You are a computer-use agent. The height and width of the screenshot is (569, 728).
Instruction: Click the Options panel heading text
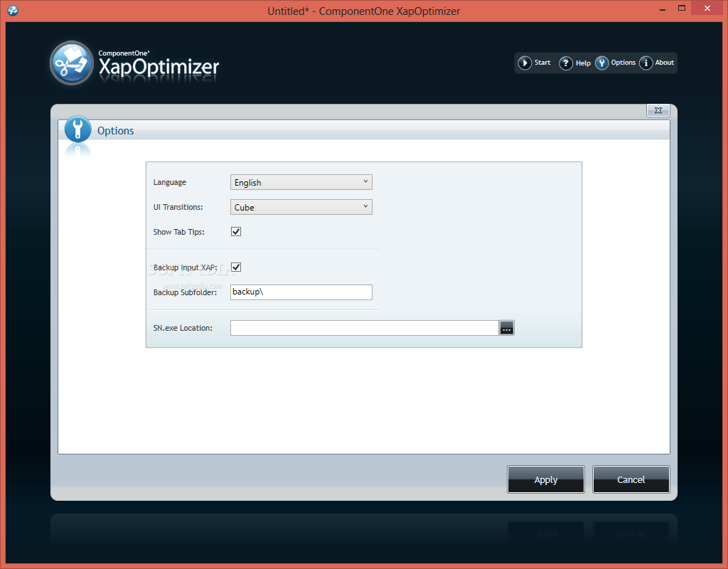tap(116, 131)
